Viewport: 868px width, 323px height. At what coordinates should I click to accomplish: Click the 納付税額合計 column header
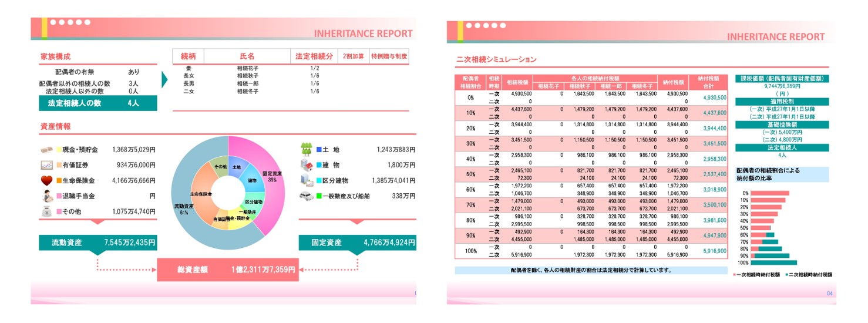712,82
